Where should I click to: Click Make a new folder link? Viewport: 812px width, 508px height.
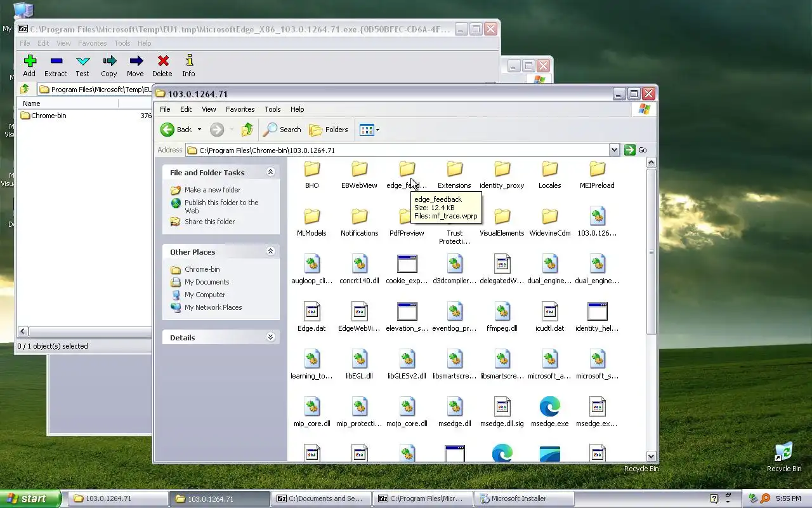[x=213, y=190]
